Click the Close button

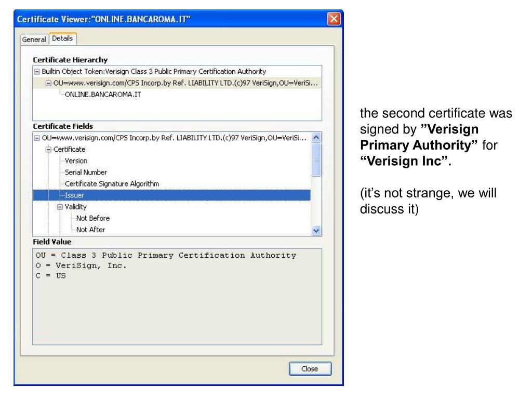(x=310, y=368)
